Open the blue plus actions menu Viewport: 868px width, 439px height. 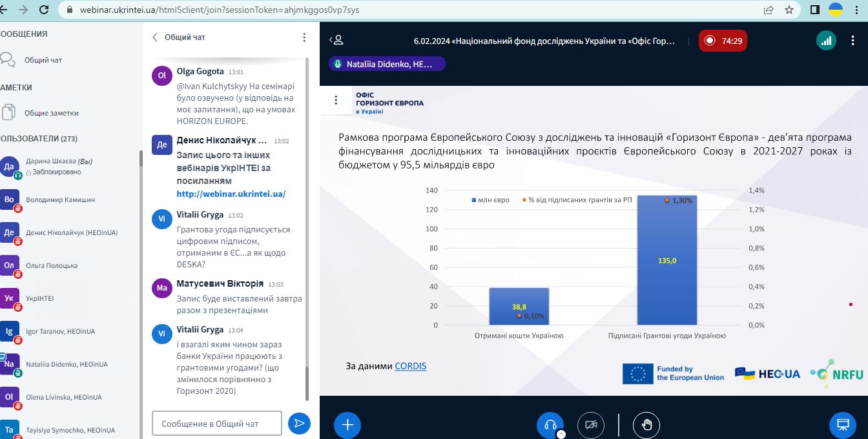coord(347,424)
